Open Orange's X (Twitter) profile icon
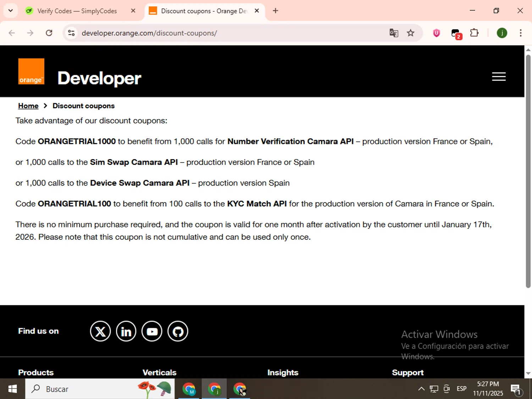 click(100, 331)
